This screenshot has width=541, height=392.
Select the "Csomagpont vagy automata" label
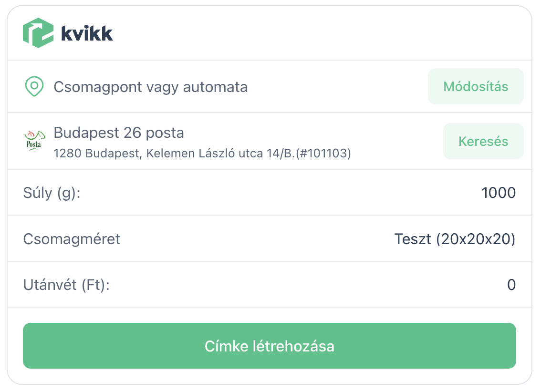coord(150,87)
